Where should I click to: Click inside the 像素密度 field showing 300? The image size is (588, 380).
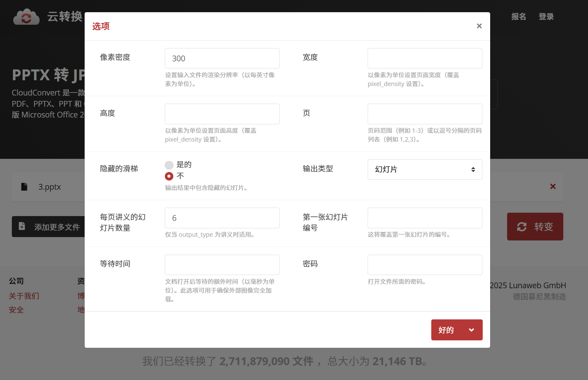[x=222, y=58]
